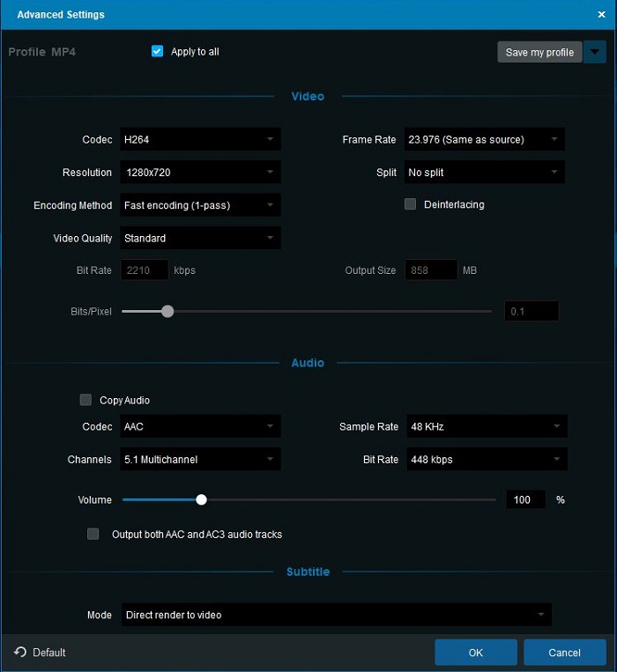This screenshot has height=672, width=617.
Task: Click the Cancel button
Action: pos(565,653)
